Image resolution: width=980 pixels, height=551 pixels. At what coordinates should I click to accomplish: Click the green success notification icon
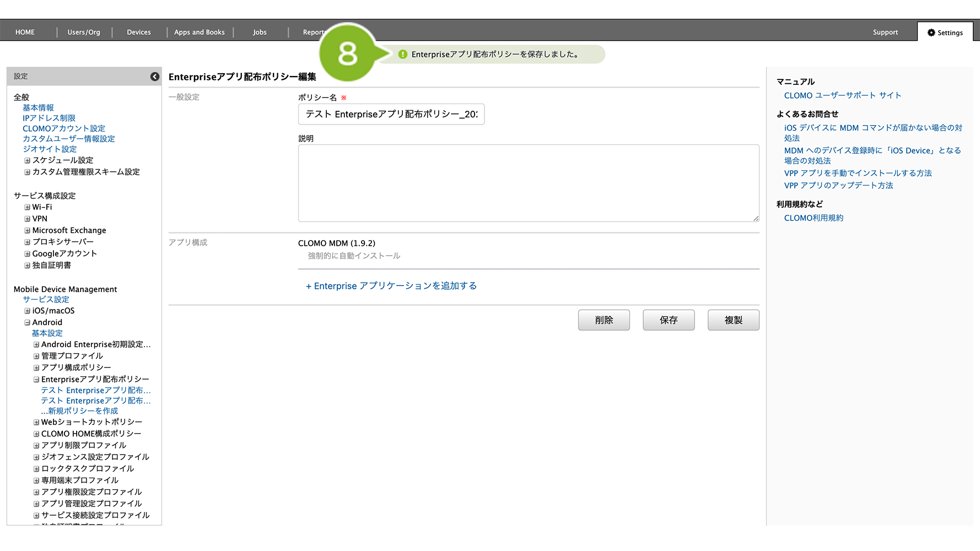pos(403,54)
